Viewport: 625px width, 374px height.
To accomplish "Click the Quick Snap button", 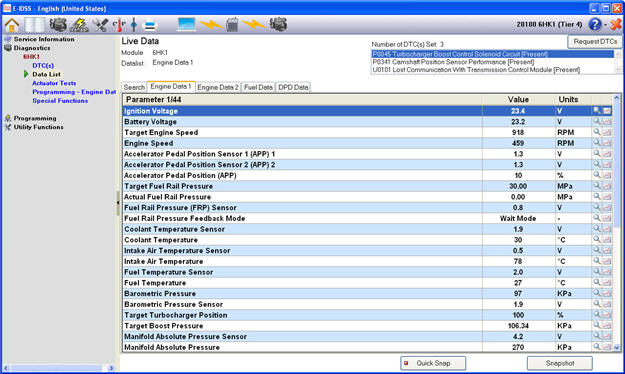I will pyautogui.click(x=433, y=363).
